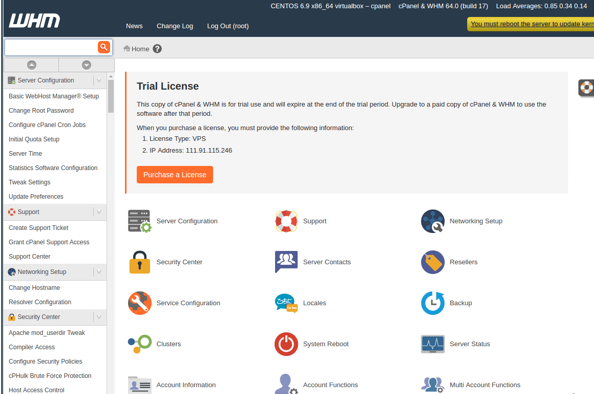Open the Support lifebuoy main panel icon
The image size is (594, 394).
pos(286,221)
